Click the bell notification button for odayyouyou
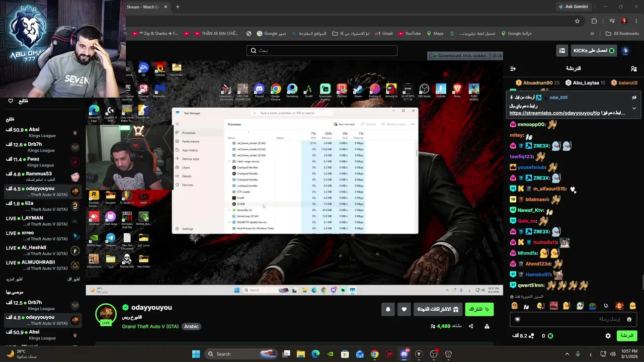This screenshot has height=362, width=644. [388, 310]
